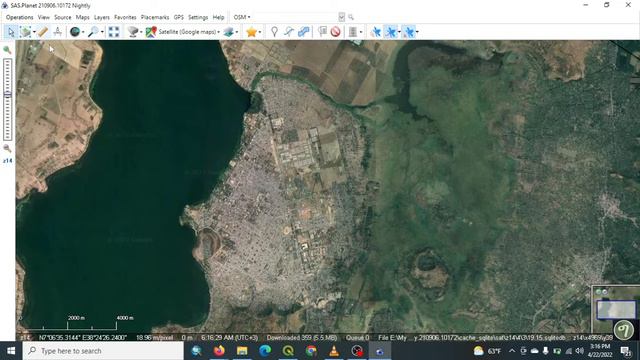Screen dimensions: 640x360
Task: Toggle full screen mode
Action: click(x=114, y=32)
